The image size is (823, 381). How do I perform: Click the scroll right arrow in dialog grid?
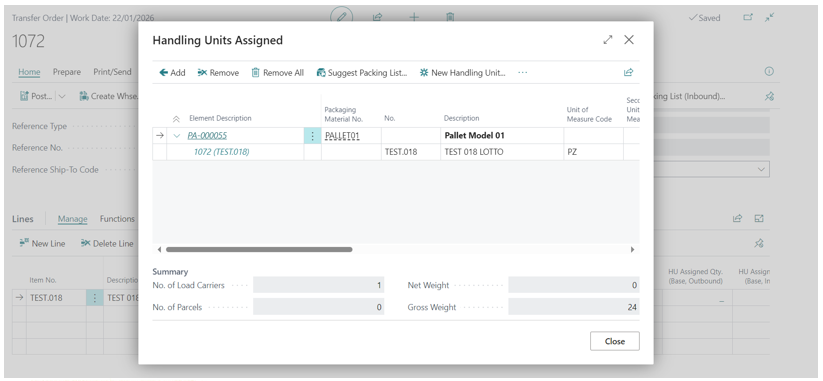pyautogui.click(x=632, y=250)
